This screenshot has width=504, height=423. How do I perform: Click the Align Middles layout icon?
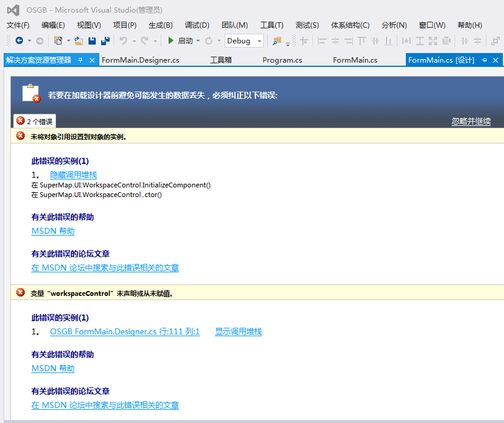click(x=375, y=41)
